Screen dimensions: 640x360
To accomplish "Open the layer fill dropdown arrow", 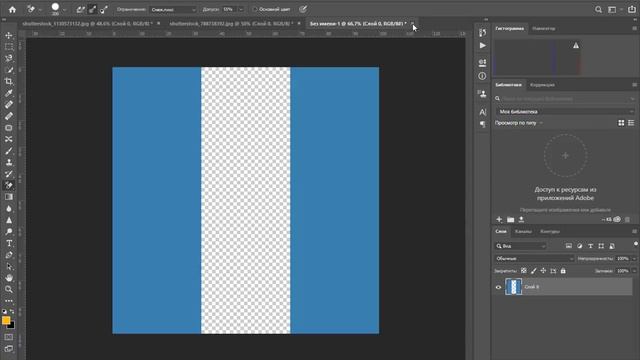I will (x=634, y=271).
